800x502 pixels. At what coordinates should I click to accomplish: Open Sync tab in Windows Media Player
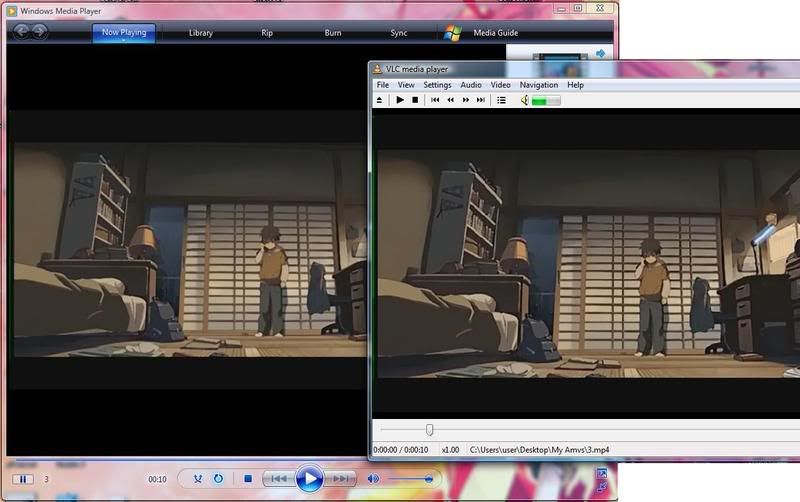point(398,33)
